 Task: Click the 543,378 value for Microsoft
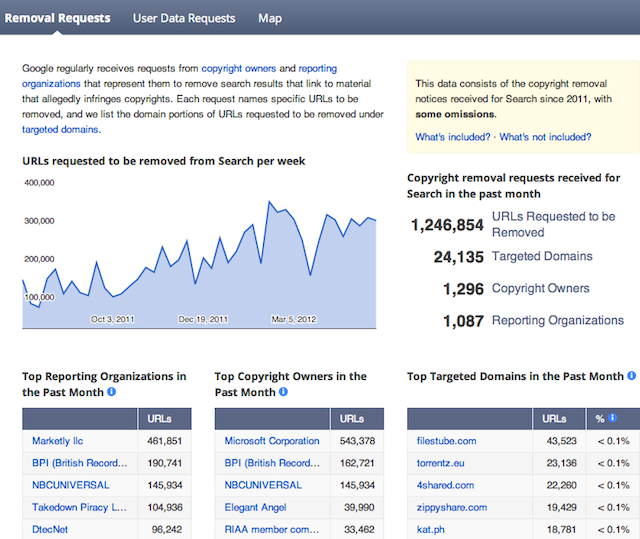pyautogui.click(x=357, y=441)
